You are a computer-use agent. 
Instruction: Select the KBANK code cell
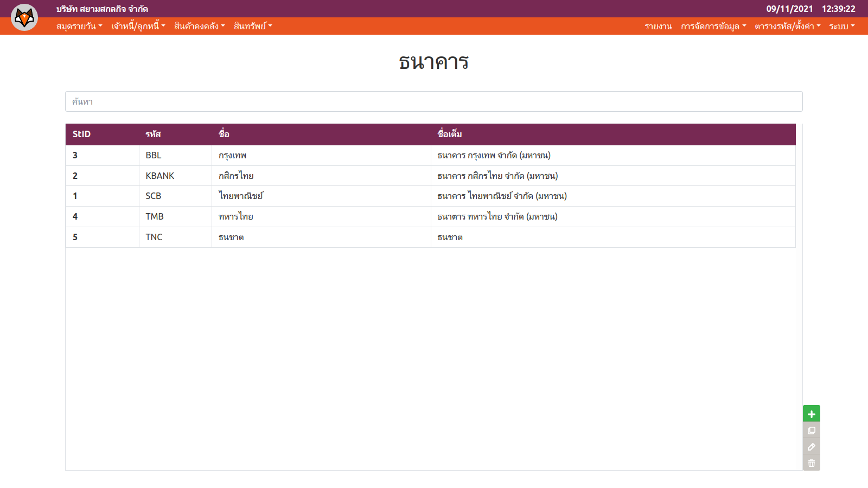pos(175,176)
